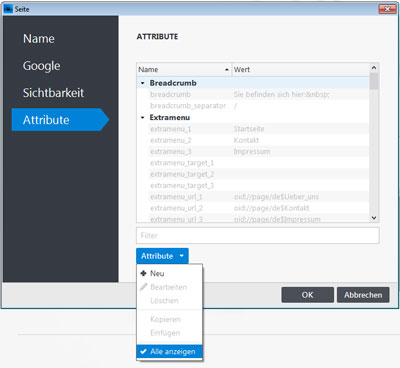Click the Wert column header

tap(301, 69)
